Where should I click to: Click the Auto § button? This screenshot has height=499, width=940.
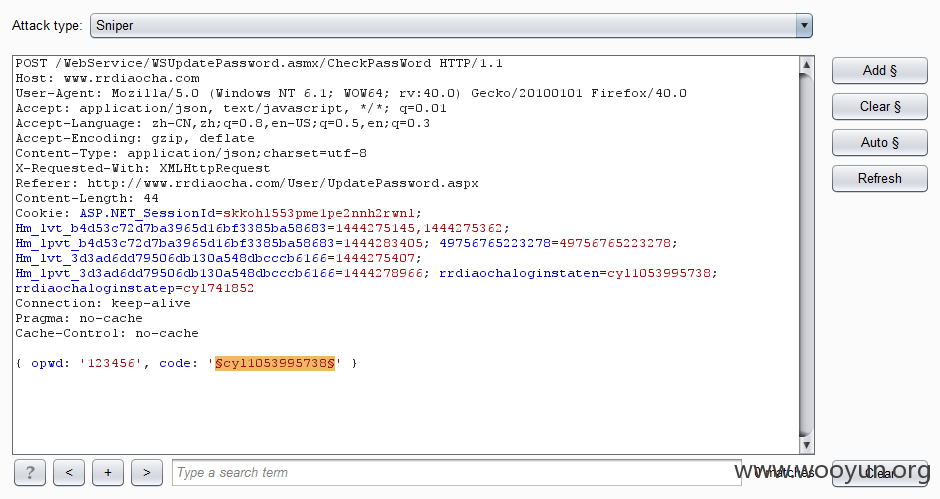[879, 143]
